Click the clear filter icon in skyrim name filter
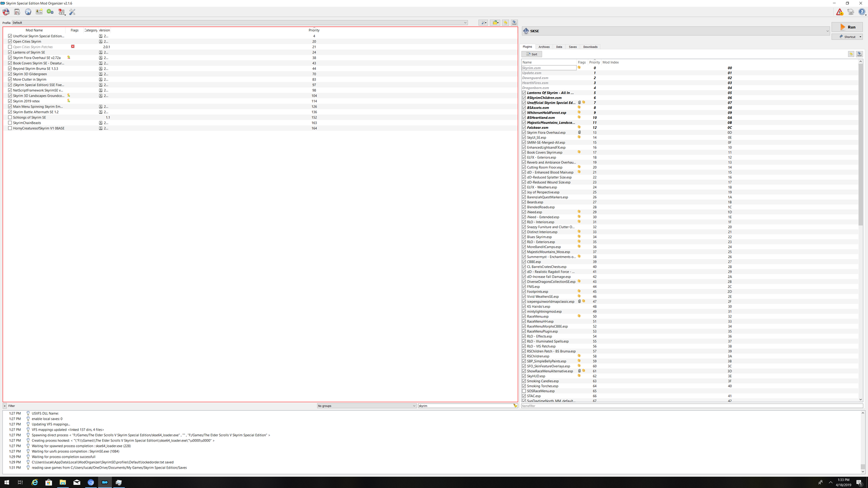The image size is (868, 488). (x=515, y=406)
